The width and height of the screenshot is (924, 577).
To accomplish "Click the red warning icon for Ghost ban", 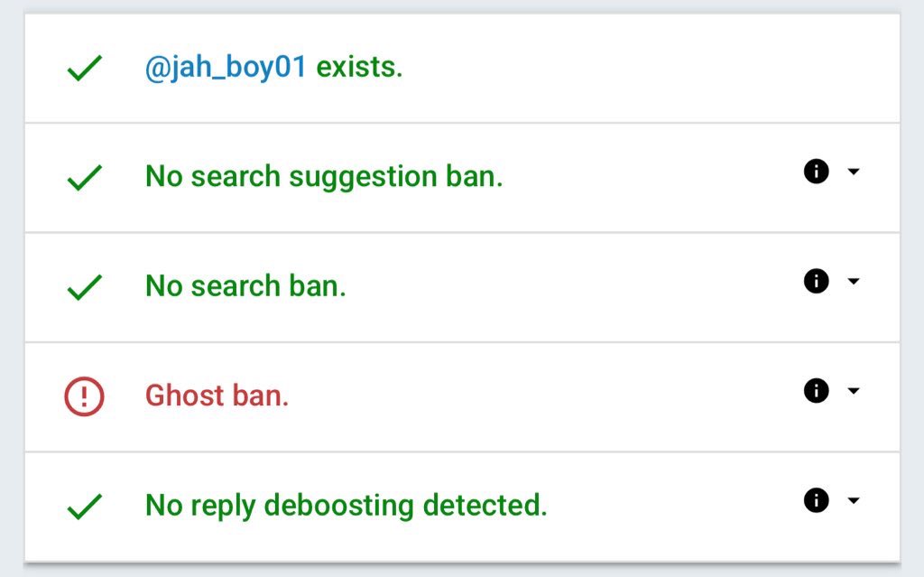I will [84, 396].
